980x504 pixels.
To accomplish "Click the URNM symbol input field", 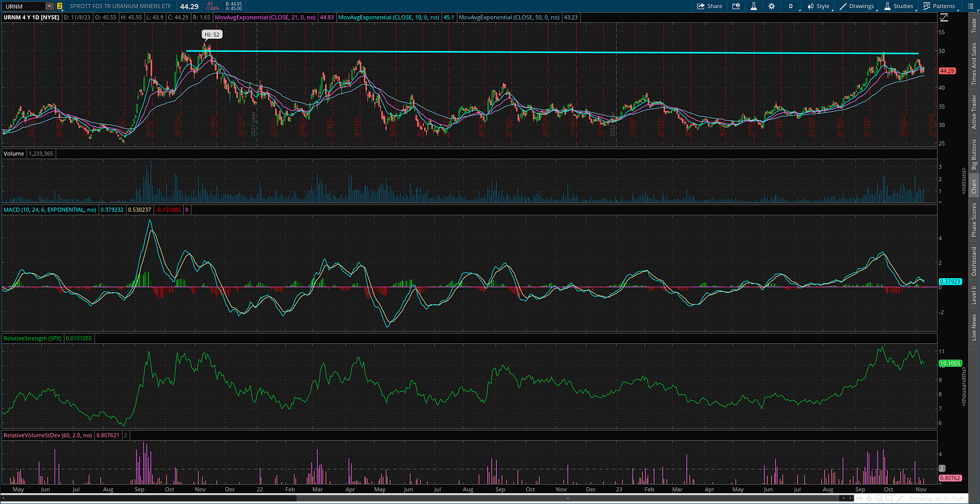I will (x=24, y=6).
